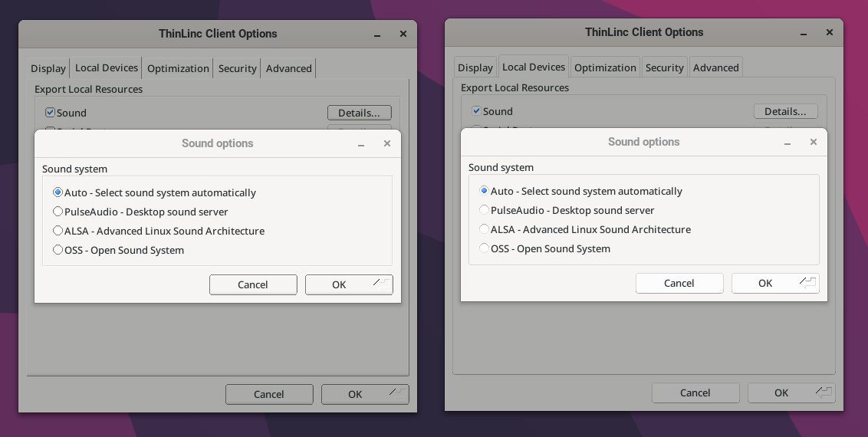Click right ThinLinc Client Options title text
Viewport: 868px width, 437px height.
[x=644, y=32]
